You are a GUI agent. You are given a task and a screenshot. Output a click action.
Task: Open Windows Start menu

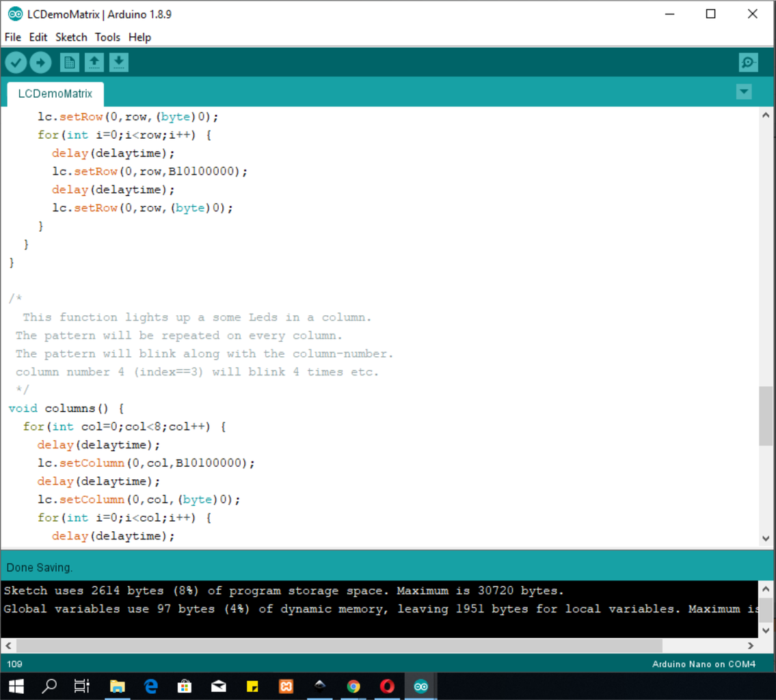coord(16,686)
